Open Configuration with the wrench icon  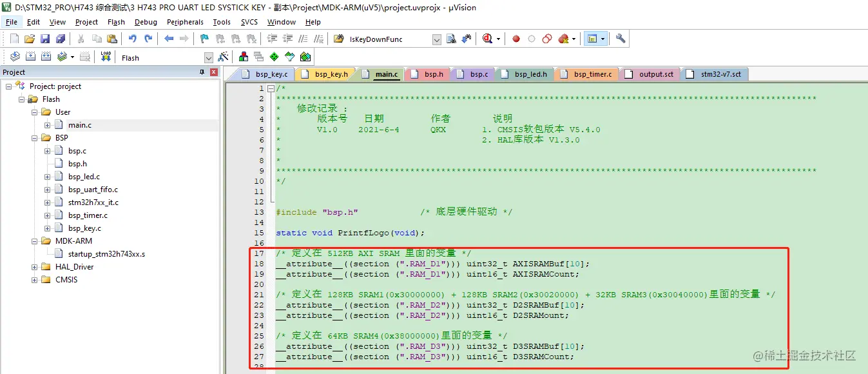pos(621,39)
